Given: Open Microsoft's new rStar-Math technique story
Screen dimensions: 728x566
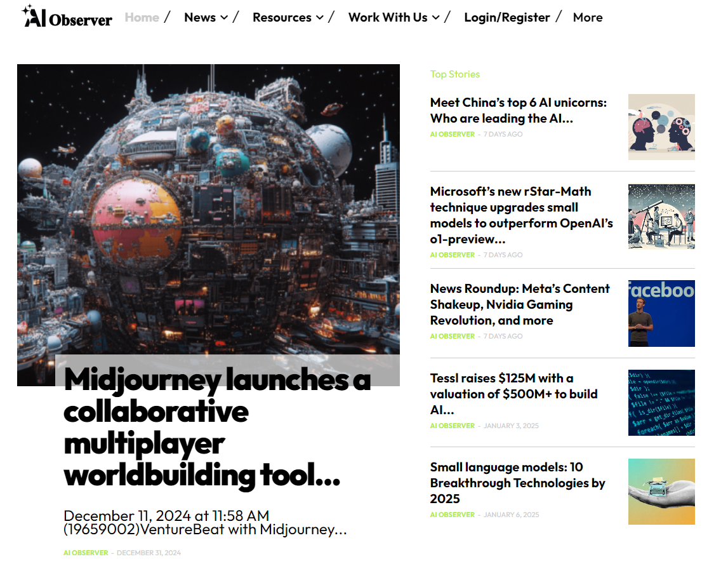Looking at the screenshot, I should pos(521,215).
